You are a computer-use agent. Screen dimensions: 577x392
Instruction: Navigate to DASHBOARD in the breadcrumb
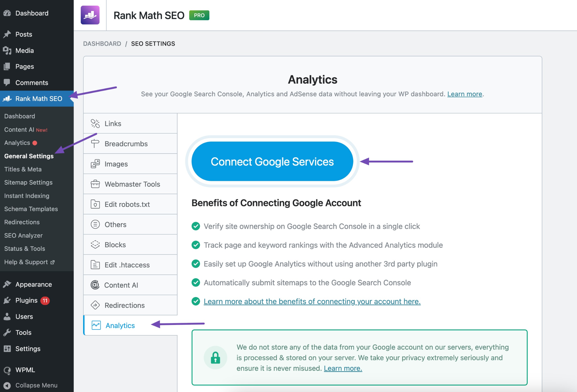coord(102,43)
